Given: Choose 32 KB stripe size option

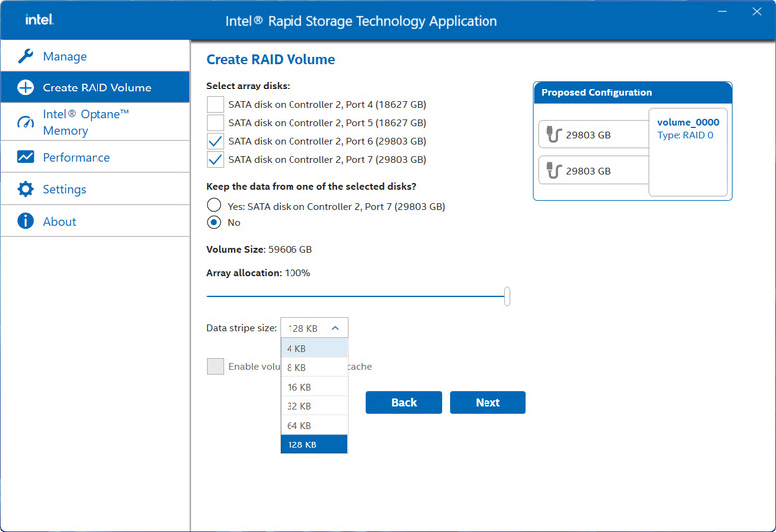Looking at the screenshot, I should click(x=314, y=406).
